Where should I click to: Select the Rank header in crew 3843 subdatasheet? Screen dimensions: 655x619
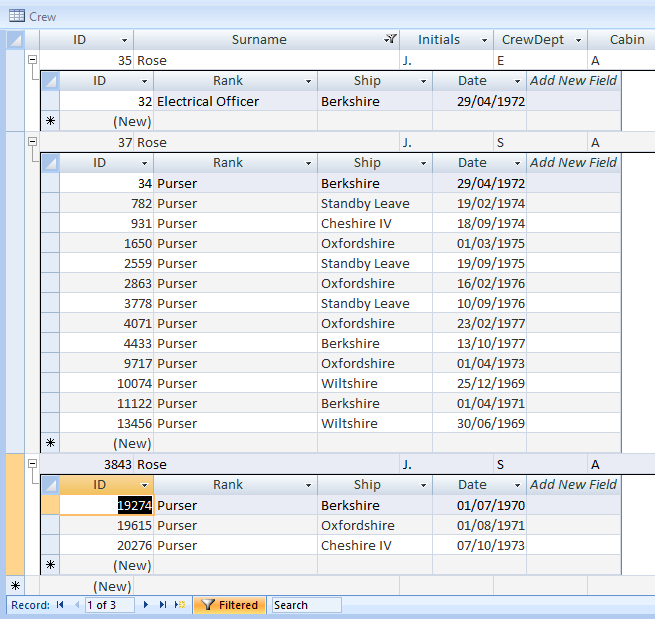coord(235,485)
